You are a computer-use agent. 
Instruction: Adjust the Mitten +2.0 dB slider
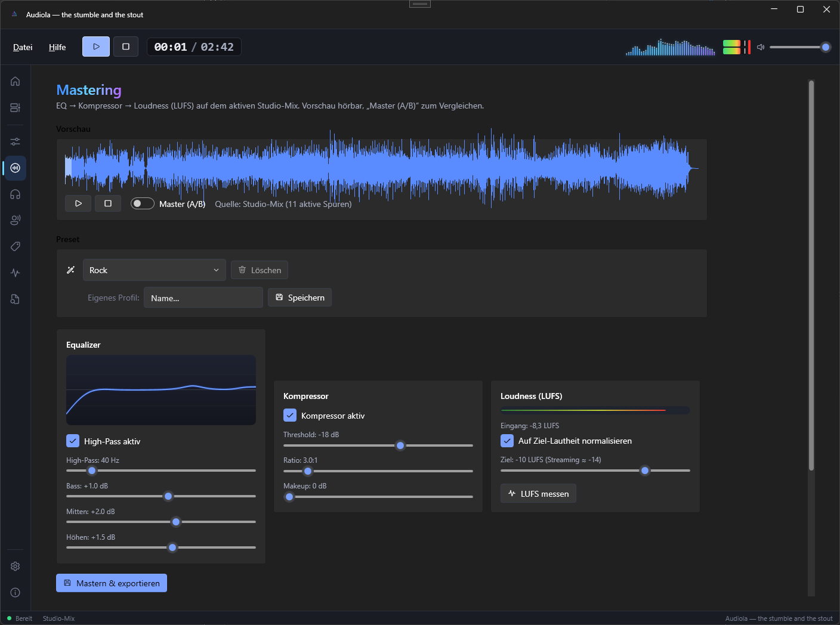click(161, 522)
